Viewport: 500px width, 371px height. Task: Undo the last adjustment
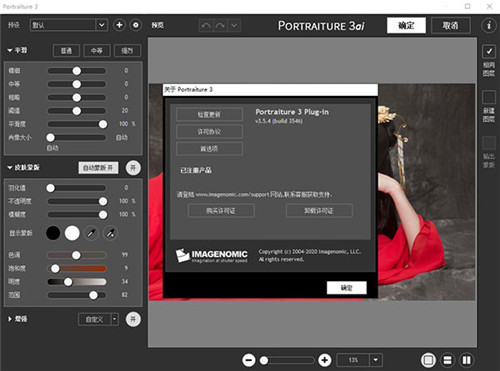tap(206, 25)
